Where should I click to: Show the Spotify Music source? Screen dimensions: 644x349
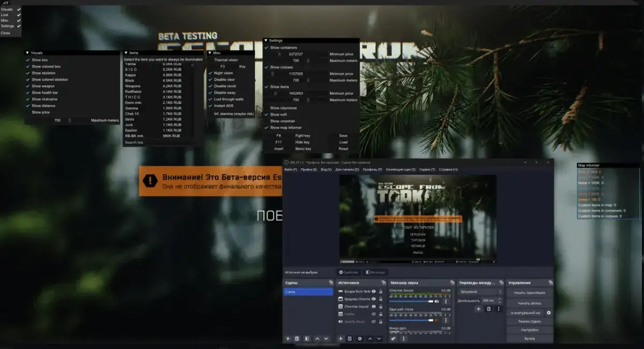click(374, 322)
